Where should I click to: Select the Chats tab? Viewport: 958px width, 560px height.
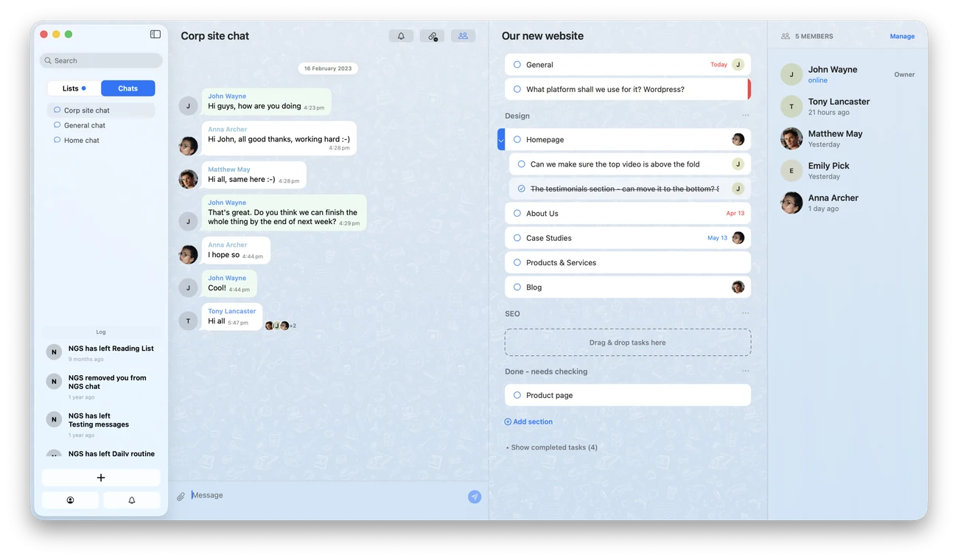point(128,88)
